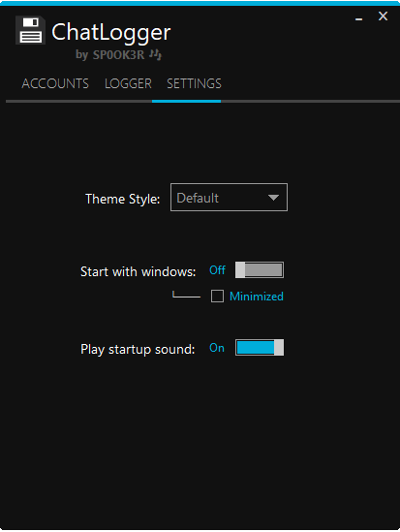Click the 'Theme Style:' label
This screenshot has height=532, width=400.
pyautogui.click(x=122, y=199)
